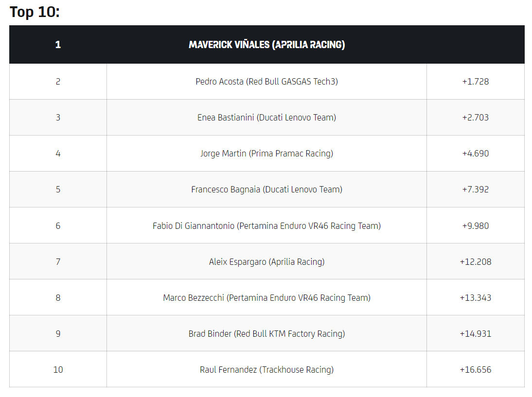Select the +1.728 gap time
Image resolution: width=532 pixels, height=397 pixels.
[x=475, y=82]
